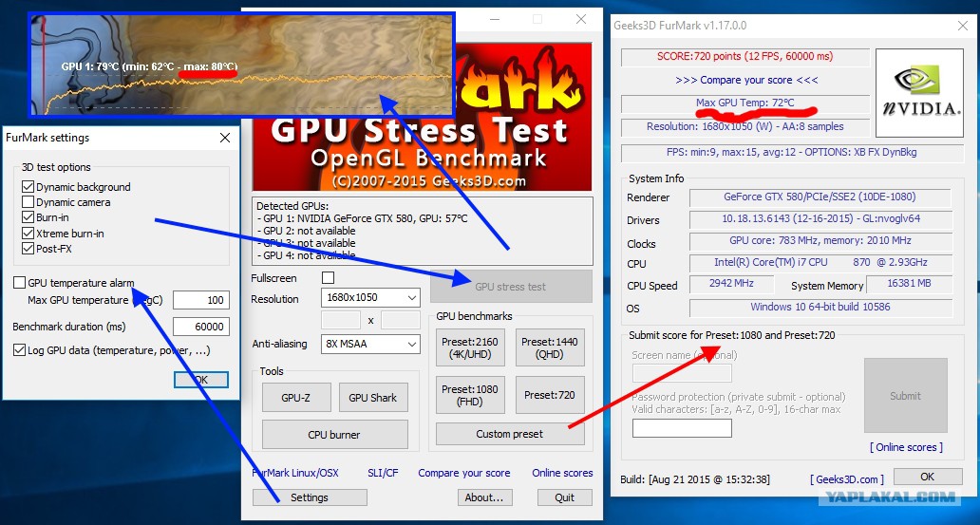Launch GPU-Z tool
980x525 pixels.
point(296,398)
